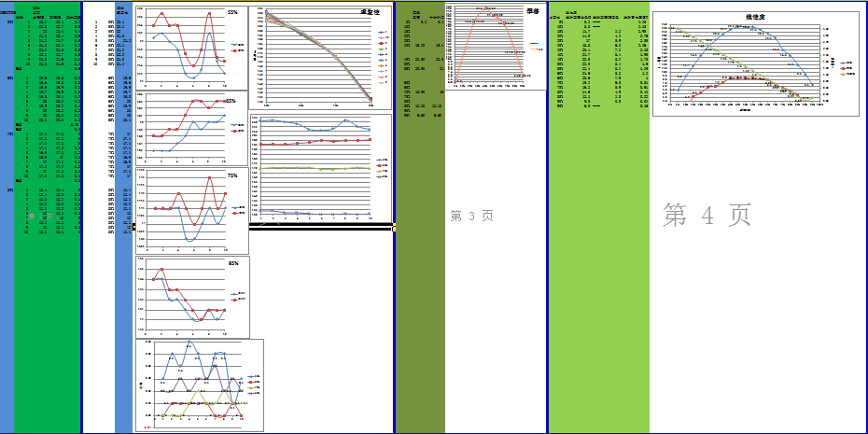Click the 第 3 页 page watermark
Viewport: 868px width, 434px height.
tap(471, 217)
